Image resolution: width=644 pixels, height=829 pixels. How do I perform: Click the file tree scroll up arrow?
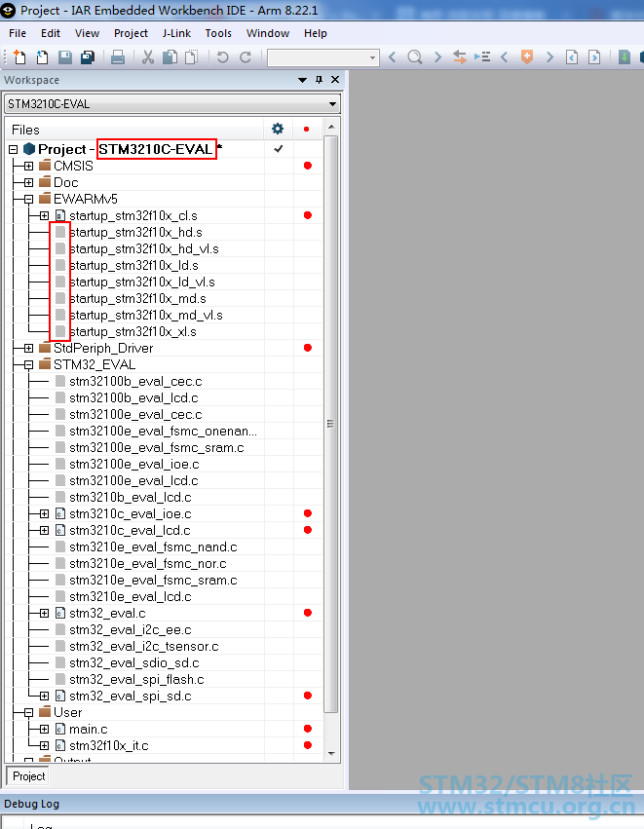331,127
